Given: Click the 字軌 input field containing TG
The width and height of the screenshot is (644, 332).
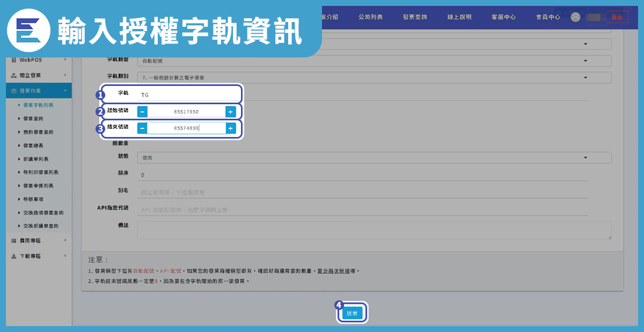Looking at the screenshot, I should tap(188, 95).
